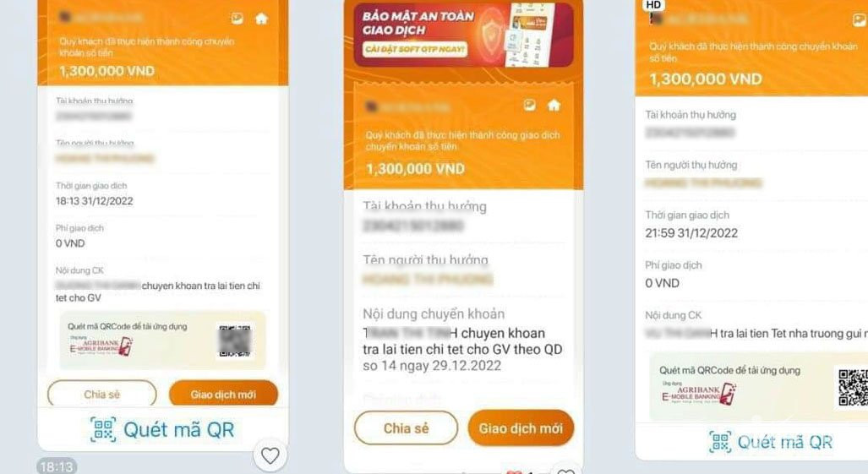Tap 18:13 timestamp below left screenshot
The image size is (868, 474).
point(57,466)
